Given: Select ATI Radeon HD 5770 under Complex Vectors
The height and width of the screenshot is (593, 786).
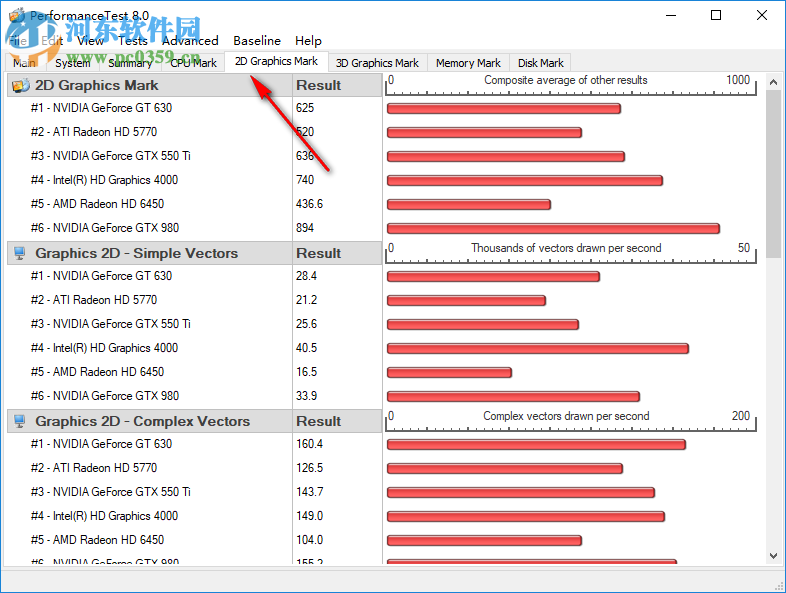Looking at the screenshot, I should pyautogui.click(x=94, y=468).
